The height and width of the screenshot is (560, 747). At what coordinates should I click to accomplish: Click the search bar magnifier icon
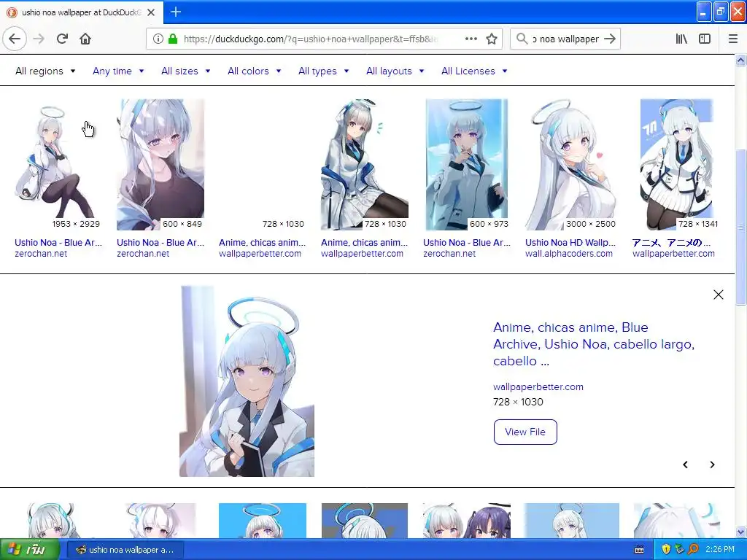[x=522, y=39]
